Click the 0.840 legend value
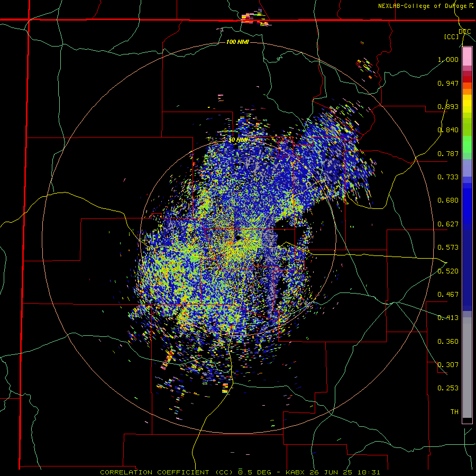476x476 pixels. (448, 130)
